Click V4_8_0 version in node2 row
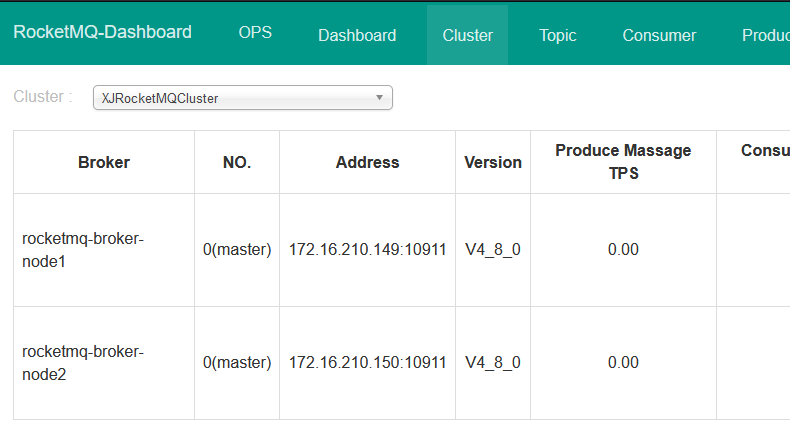This screenshot has width=790, height=437. (493, 362)
